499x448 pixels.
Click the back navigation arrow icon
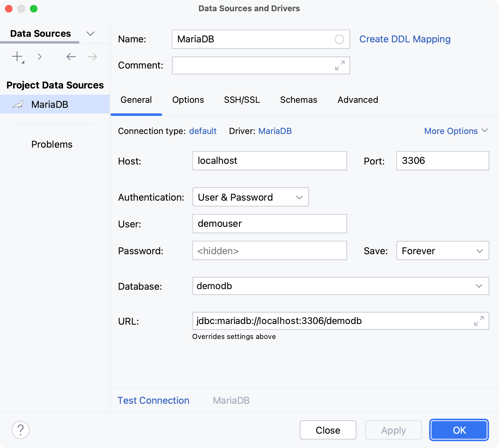tap(71, 57)
